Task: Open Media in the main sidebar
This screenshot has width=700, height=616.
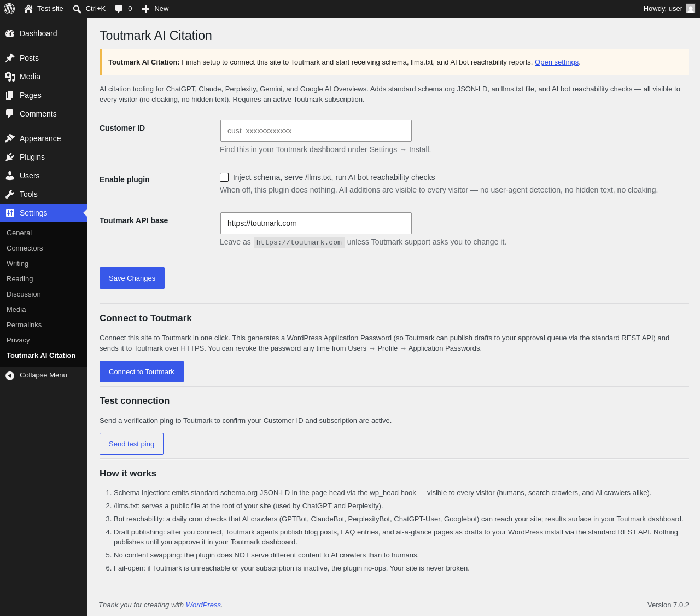Action: (44, 77)
